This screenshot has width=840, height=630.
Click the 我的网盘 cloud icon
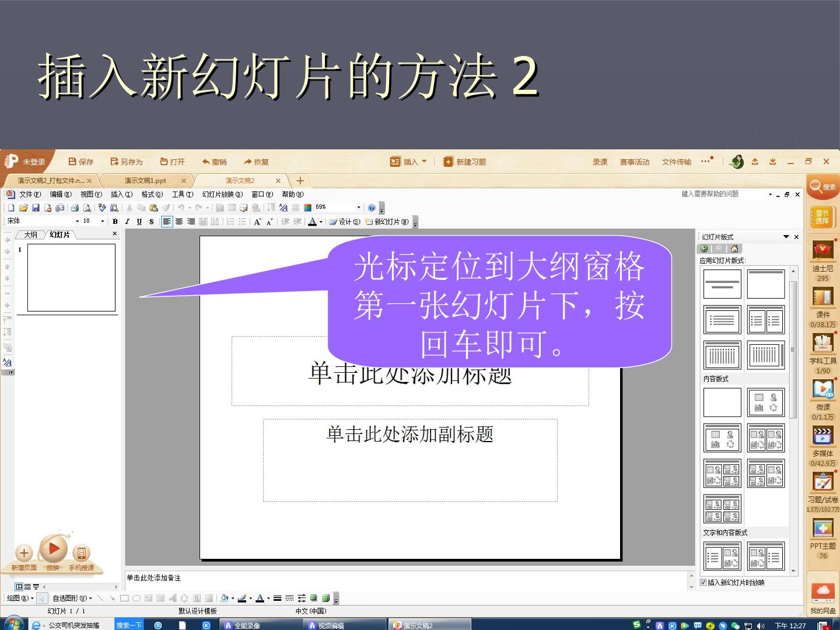[x=823, y=591]
